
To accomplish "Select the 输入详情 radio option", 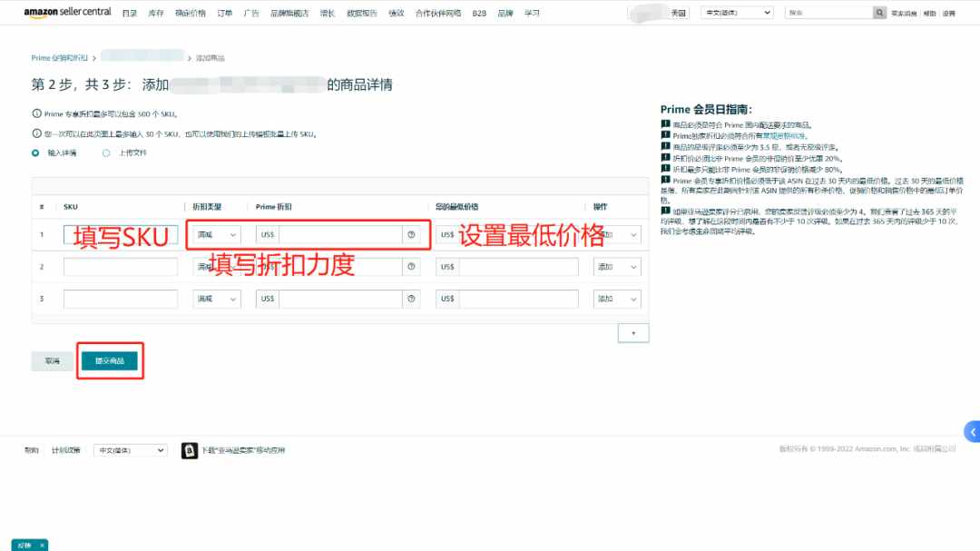I will (35, 153).
